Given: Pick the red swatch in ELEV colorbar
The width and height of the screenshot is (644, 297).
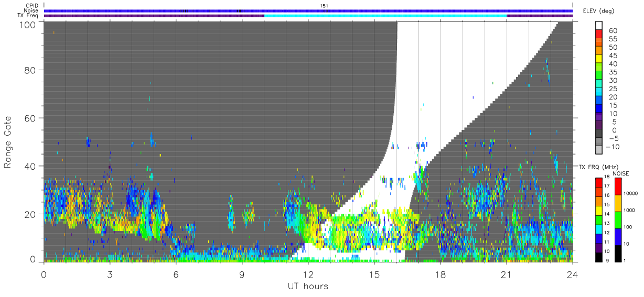Looking at the screenshot, I should click(600, 35).
